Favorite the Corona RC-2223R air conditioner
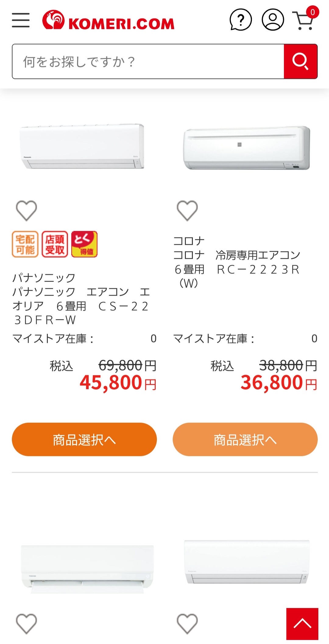 (187, 211)
